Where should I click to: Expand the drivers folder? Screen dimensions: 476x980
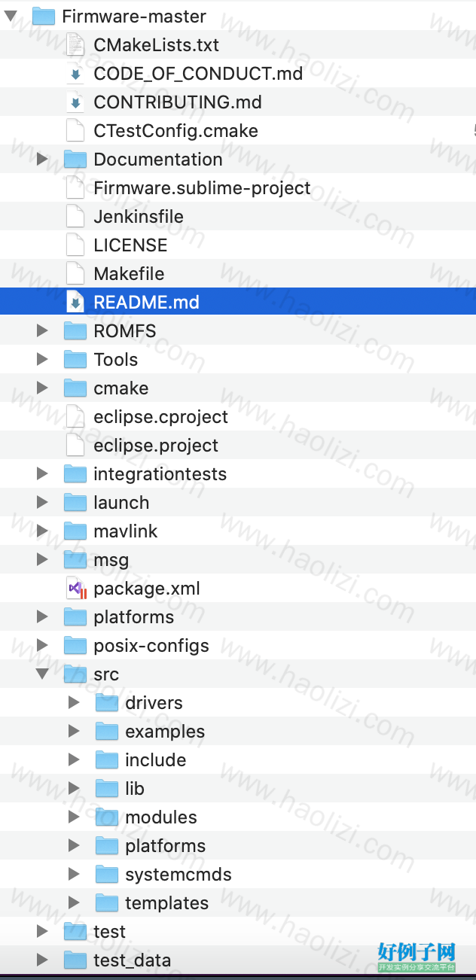point(74,703)
